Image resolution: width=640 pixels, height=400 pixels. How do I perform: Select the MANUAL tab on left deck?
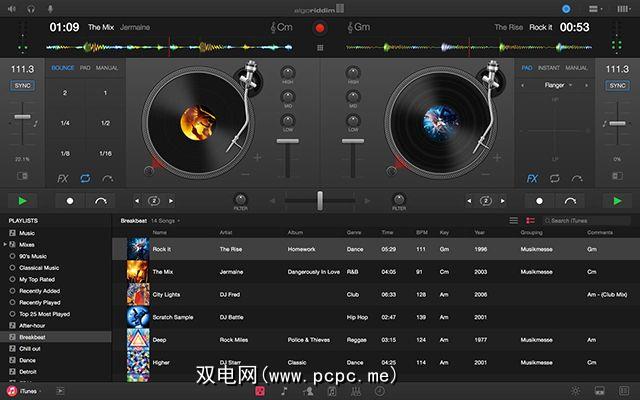click(107, 68)
